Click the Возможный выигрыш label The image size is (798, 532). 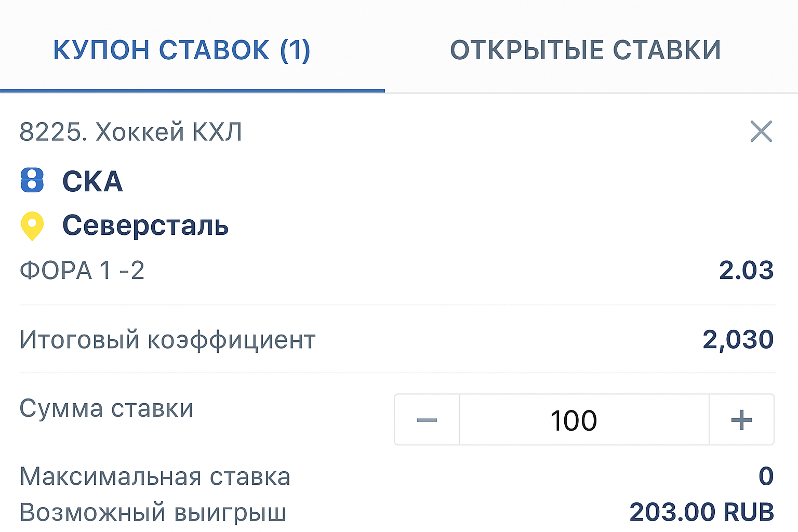153,512
